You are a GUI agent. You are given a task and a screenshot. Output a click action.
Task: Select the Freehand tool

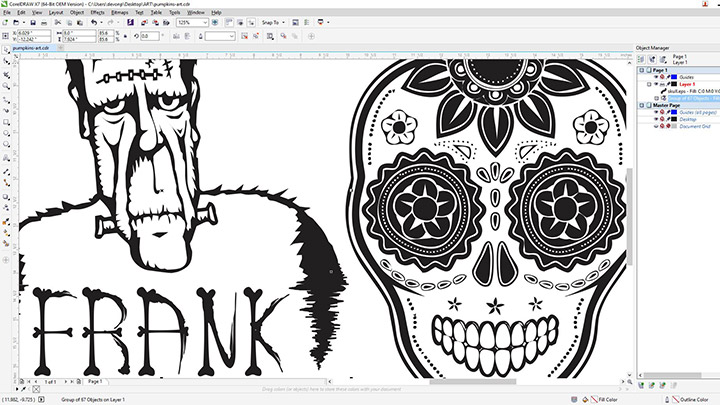6,100
